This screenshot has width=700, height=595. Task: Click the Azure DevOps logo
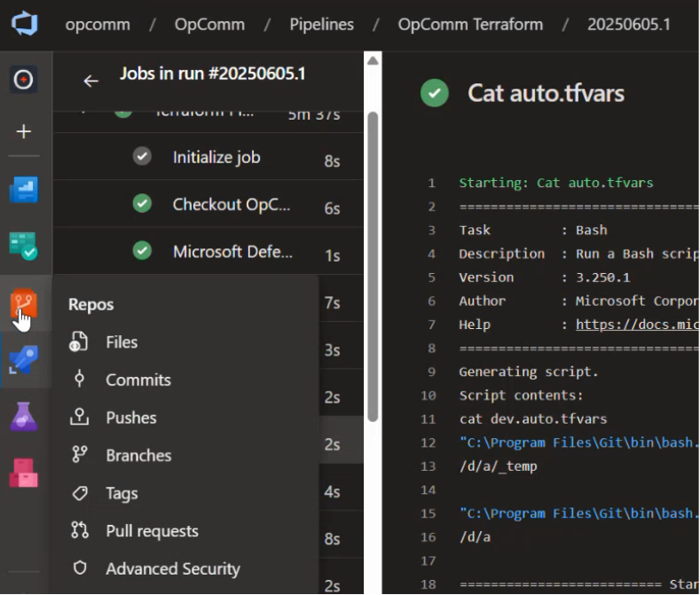pos(24,24)
